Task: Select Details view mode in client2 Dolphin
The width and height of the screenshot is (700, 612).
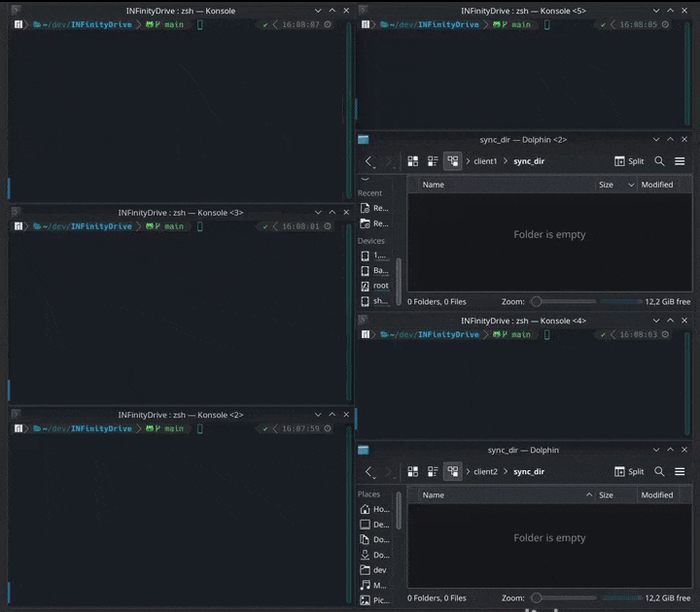Action: 452,471
